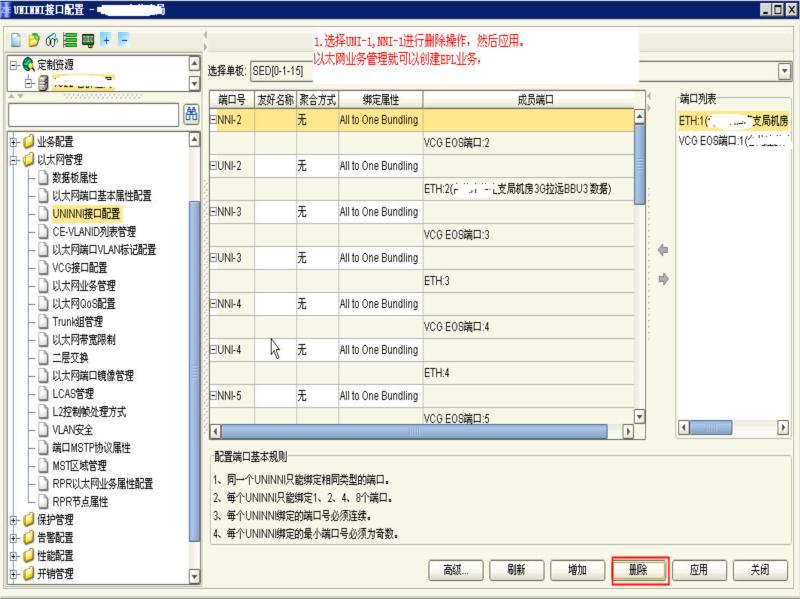
Task: Select the New file icon on toolbar
Action: click(x=16, y=40)
